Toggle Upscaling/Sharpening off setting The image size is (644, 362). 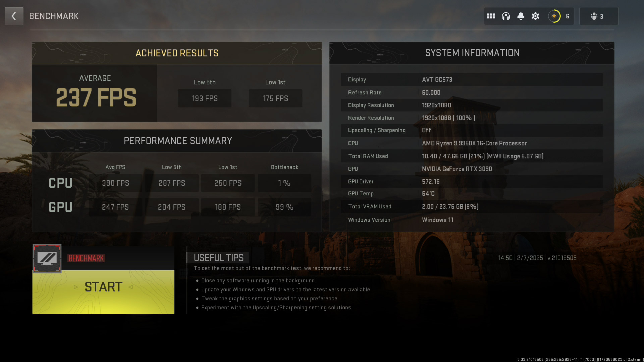point(426,130)
